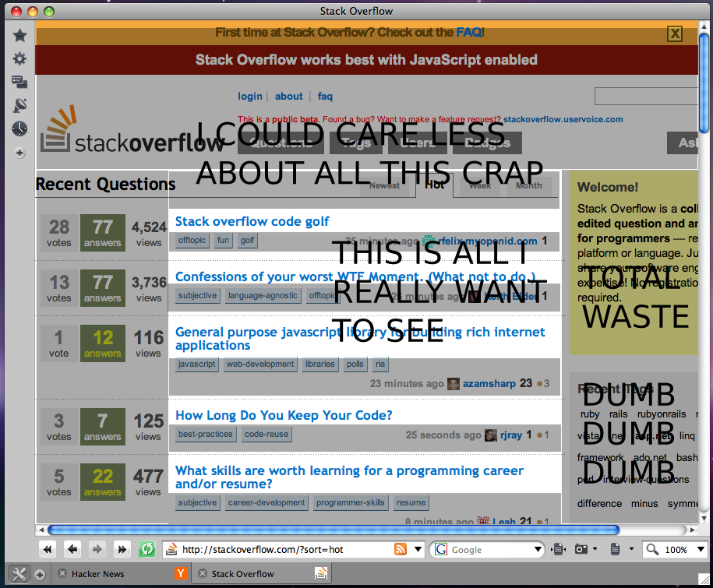Open question 'How Long Do You Keep Your Code?'
This screenshot has height=588, width=713.
(284, 415)
